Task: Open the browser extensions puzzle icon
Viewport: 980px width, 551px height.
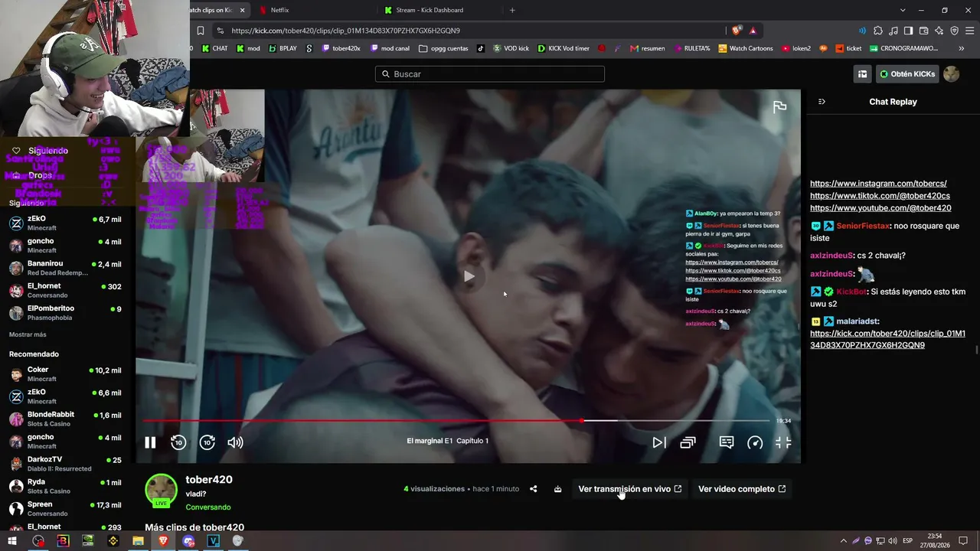Action: click(x=878, y=31)
